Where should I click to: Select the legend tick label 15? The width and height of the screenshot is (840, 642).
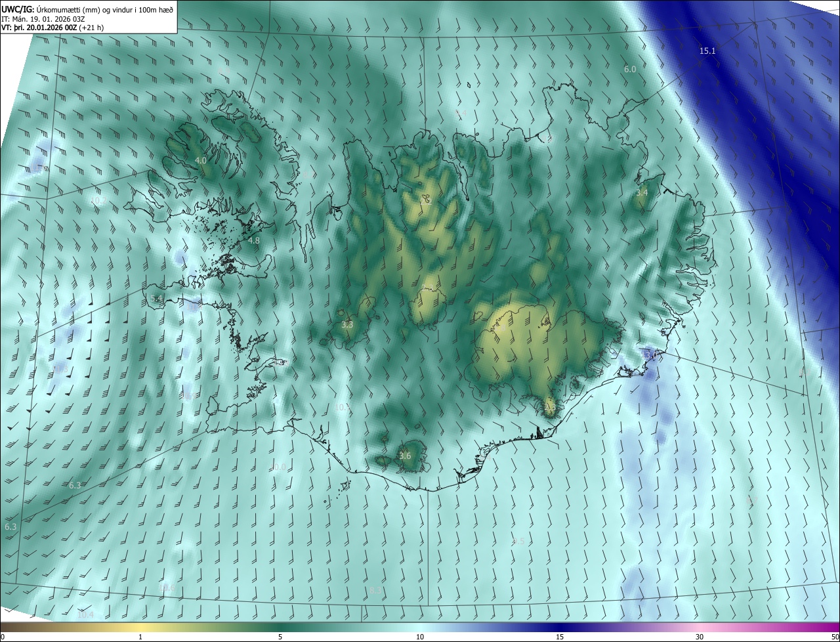560,637
